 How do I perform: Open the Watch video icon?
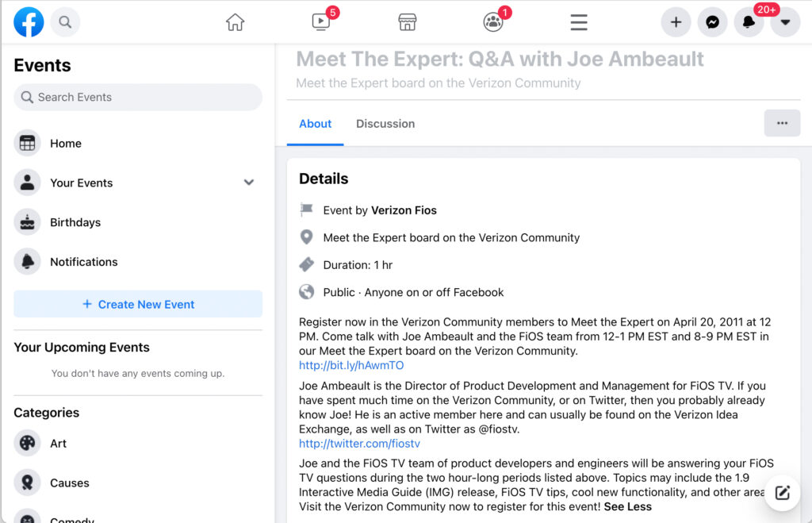[321, 21]
